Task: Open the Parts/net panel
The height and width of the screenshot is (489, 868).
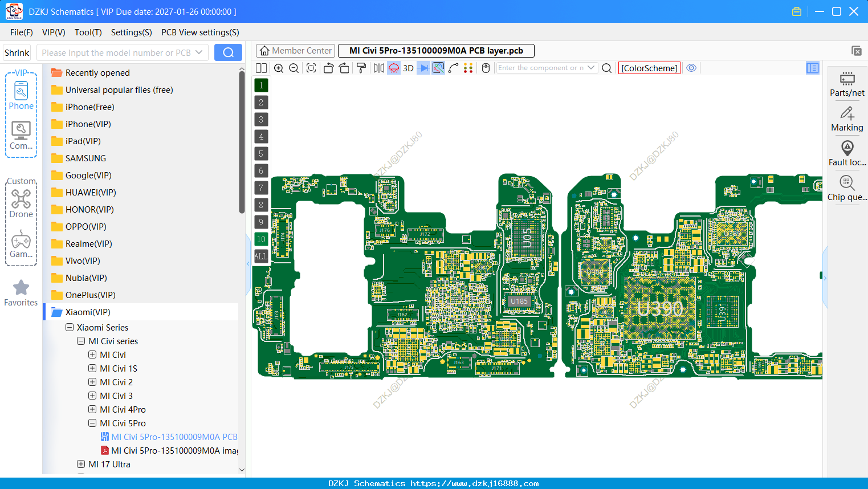Action: (x=847, y=84)
